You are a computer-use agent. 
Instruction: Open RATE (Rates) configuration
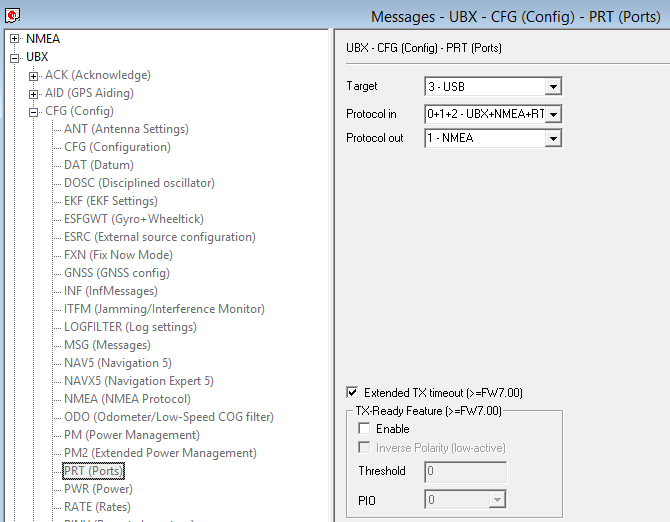click(x=99, y=507)
